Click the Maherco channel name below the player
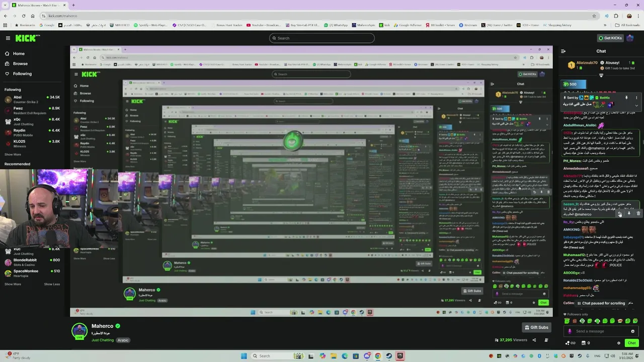This screenshot has height=362, width=644. pos(102,326)
